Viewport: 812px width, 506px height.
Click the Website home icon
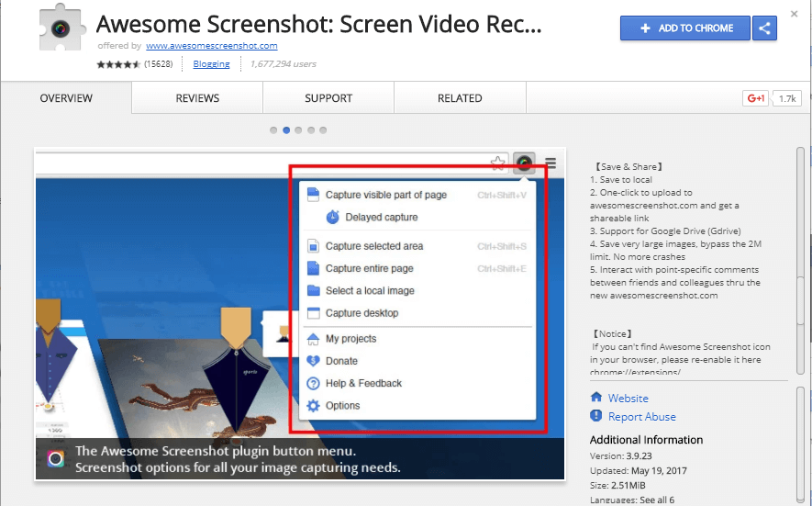tap(596, 397)
